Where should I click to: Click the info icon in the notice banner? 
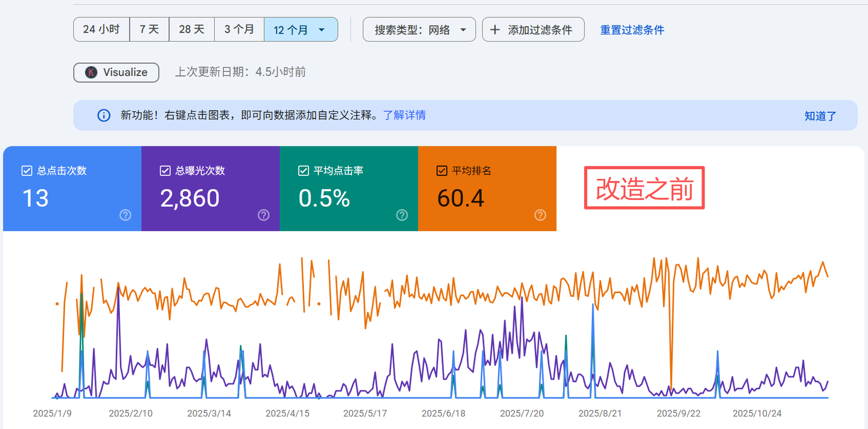coord(104,116)
